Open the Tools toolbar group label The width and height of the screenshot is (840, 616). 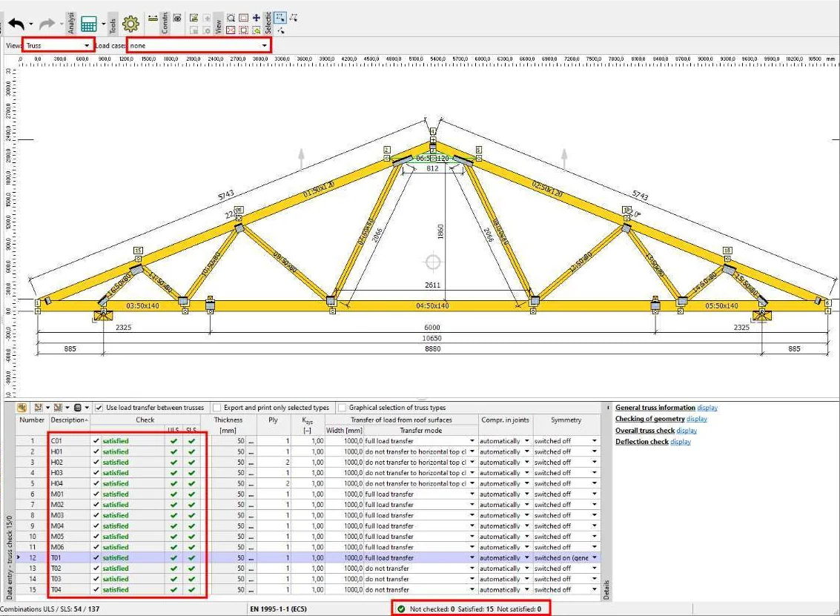(x=113, y=24)
